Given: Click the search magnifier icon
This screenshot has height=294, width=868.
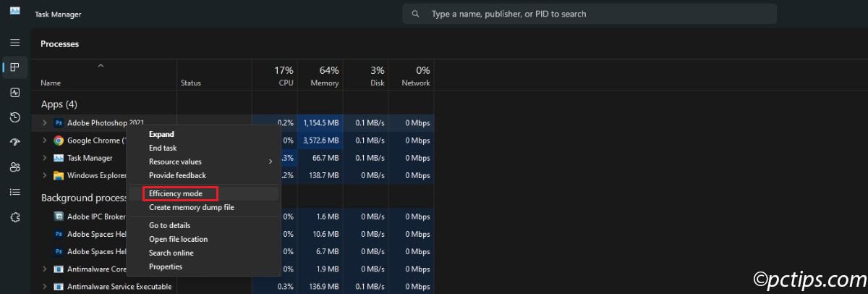Looking at the screenshot, I should pyautogui.click(x=415, y=14).
